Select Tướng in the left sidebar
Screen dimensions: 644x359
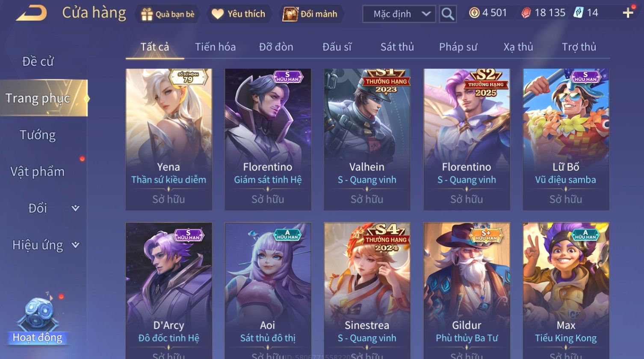coord(38,135)
